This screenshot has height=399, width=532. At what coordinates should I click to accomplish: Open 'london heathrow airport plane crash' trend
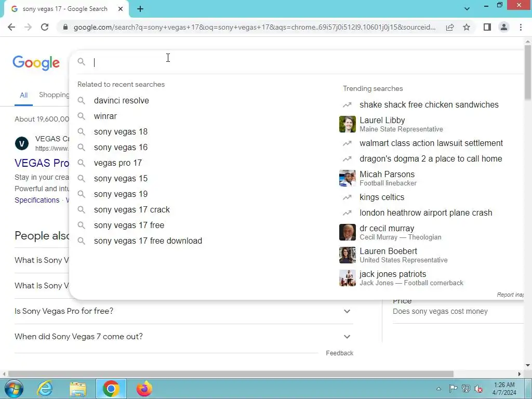point(426,212)
